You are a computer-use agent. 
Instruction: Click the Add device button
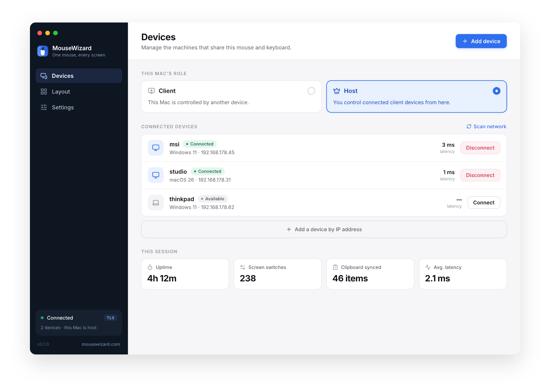[x=481, y=41]
